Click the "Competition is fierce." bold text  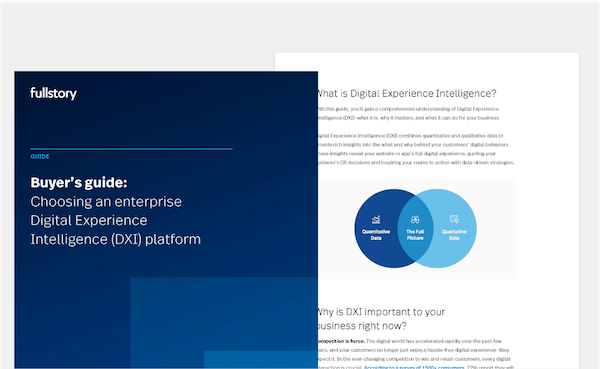[341, 341]
